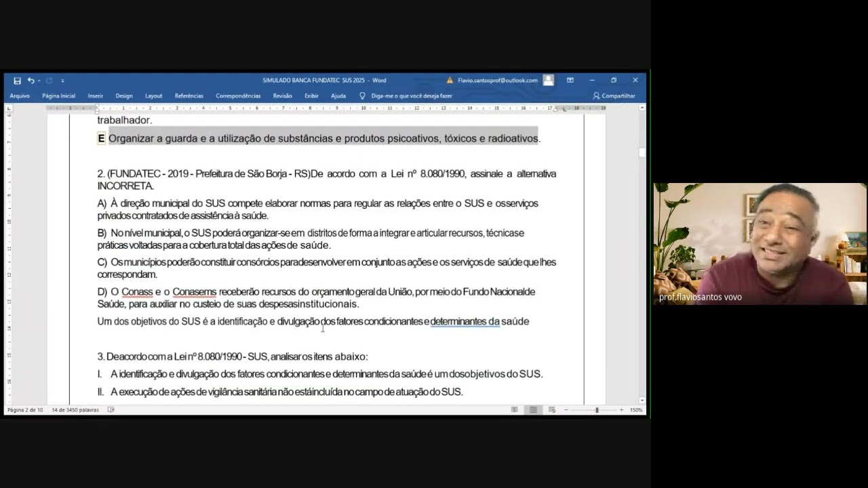The width and height of the screenshot is (868, 488).
Task: Go to the Referências tab
Action: tap(189, 96)
